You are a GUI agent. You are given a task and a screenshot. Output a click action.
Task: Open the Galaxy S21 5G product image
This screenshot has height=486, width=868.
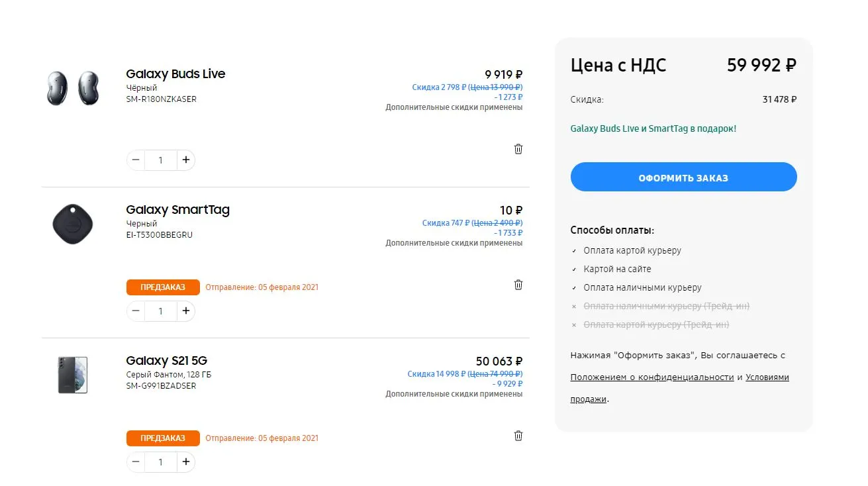tap(73, 375)
